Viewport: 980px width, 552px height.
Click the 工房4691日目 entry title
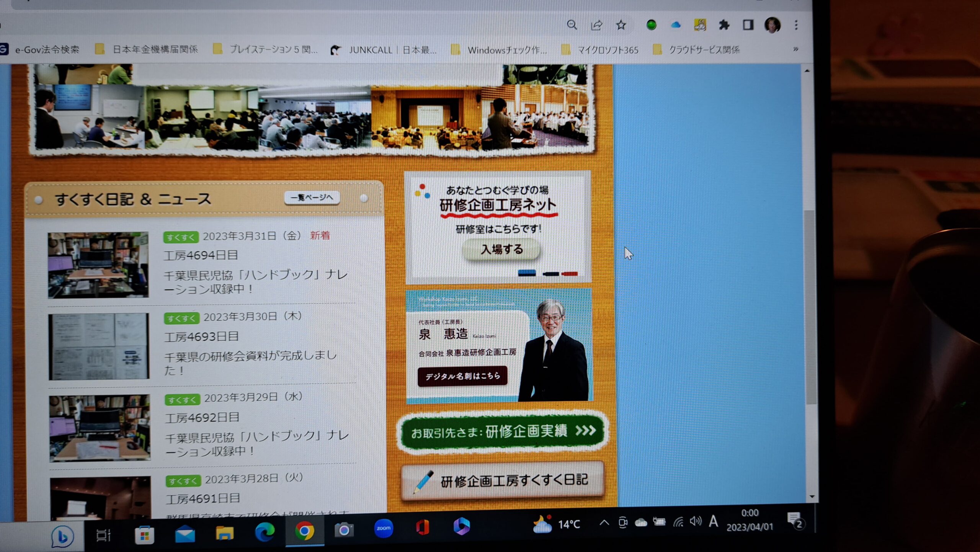tap(203, 499)
